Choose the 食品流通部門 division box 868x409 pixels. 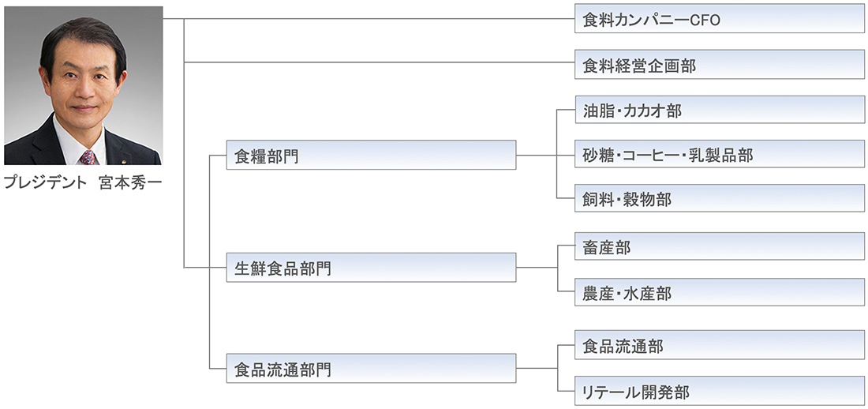tap(371, 369)
